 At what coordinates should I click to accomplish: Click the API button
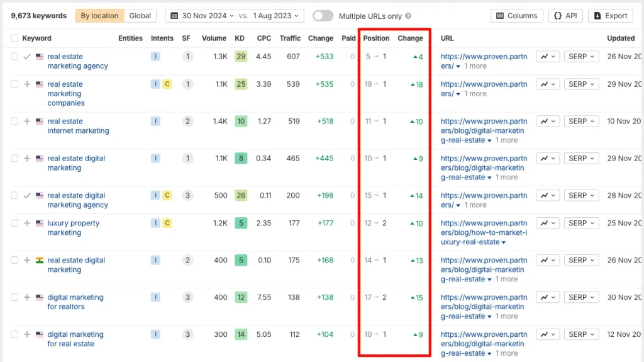tap(565, 16)
